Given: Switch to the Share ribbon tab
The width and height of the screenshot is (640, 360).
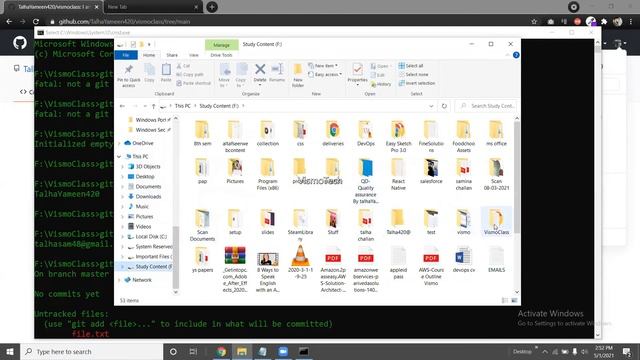Looking at the screenshot, I should 172,55.
